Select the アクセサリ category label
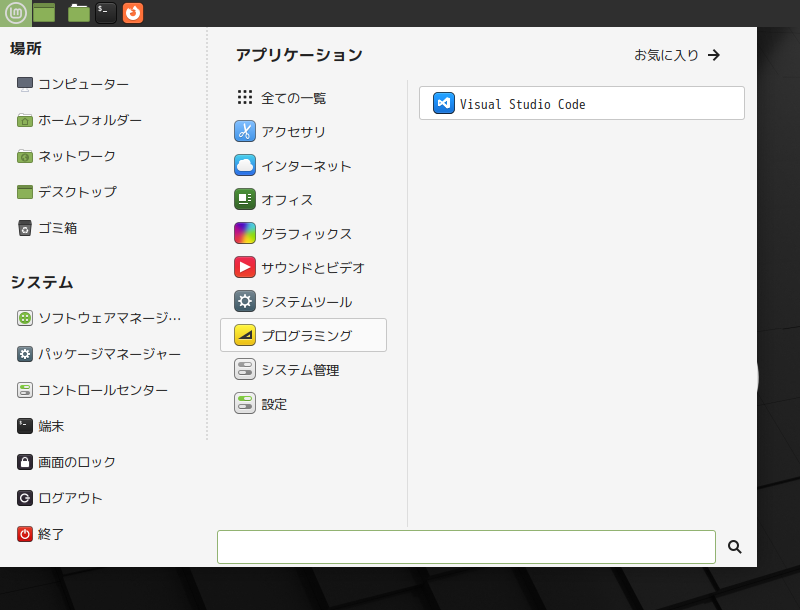The height and width of the screenshot is (610, 800). 293,132
